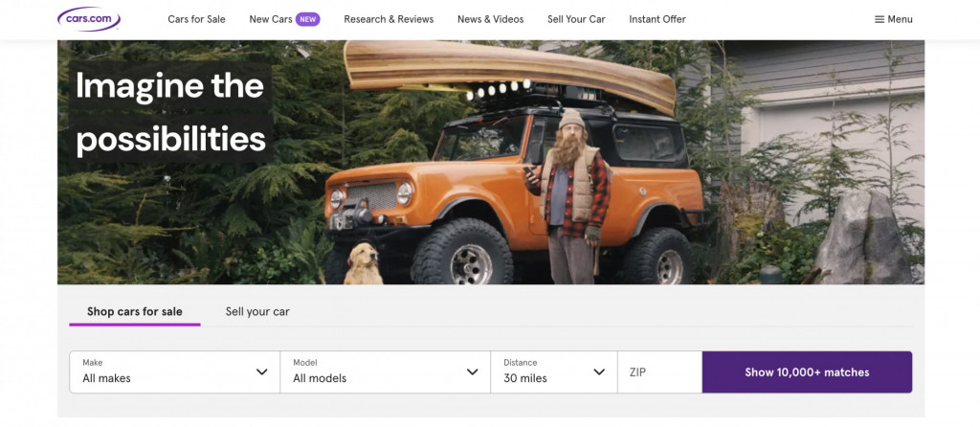Click the cars.com logo
980x427 pixels.
coord(89,19)
